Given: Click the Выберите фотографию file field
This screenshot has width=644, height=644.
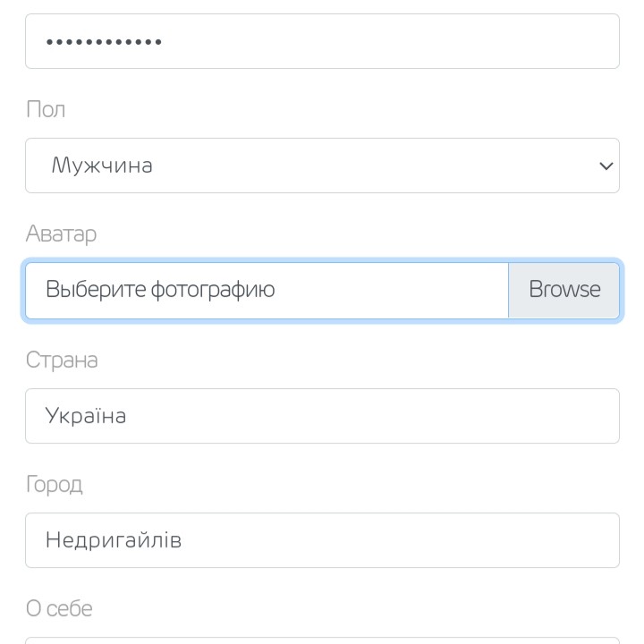Looking at the screenshot, I should click(267, 290).
